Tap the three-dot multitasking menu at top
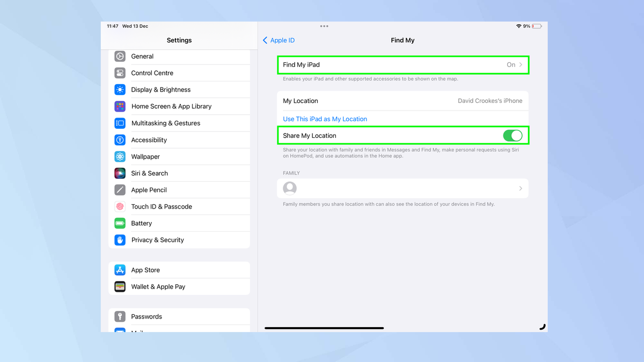Screen dimensions: 644x362 324,26
